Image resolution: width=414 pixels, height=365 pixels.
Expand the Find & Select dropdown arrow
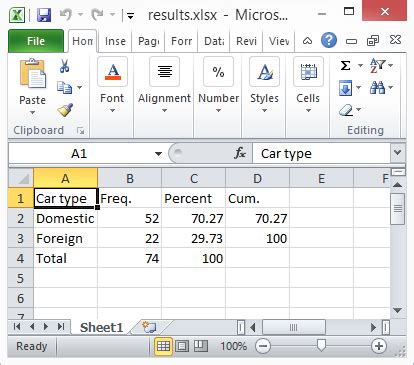click(x=390, y=88)
